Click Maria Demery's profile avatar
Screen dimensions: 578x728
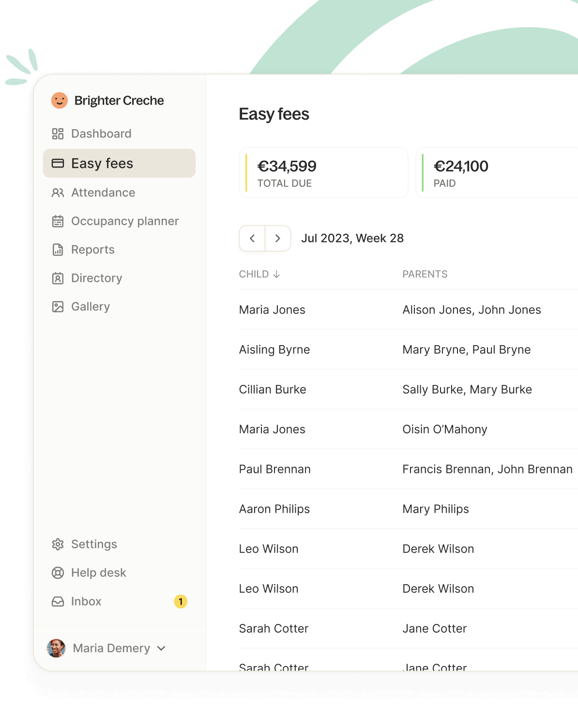[x=56, y=648]
